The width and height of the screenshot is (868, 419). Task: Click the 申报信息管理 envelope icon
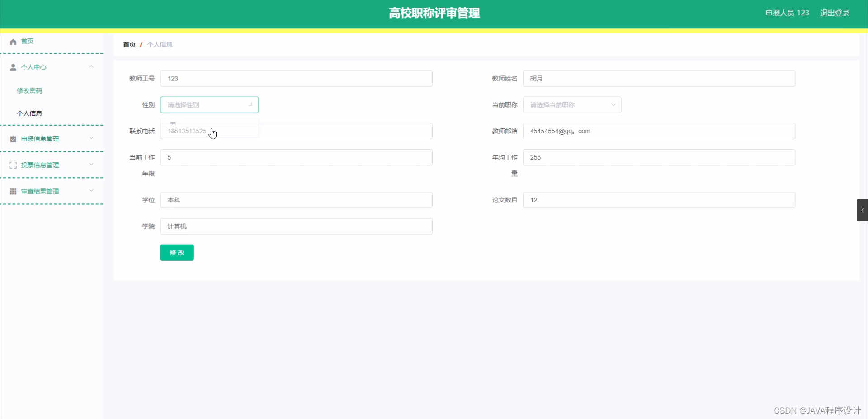click(13, 138)
